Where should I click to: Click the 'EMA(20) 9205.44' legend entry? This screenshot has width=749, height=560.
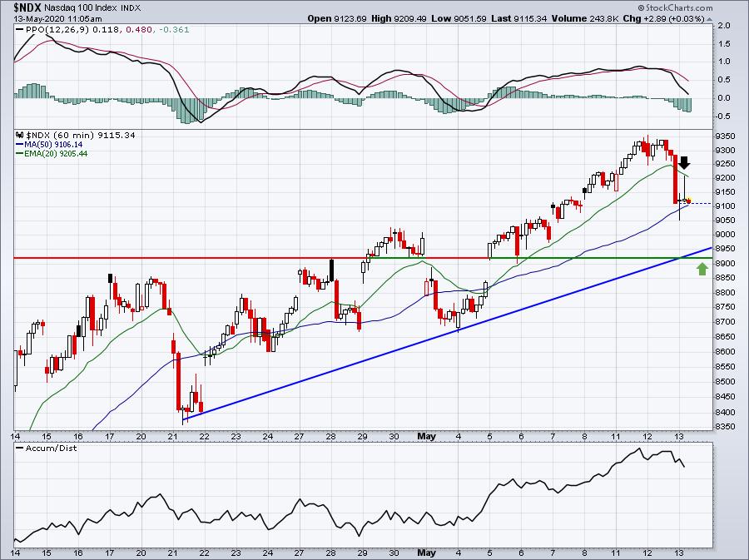click(x=56, y=154)
